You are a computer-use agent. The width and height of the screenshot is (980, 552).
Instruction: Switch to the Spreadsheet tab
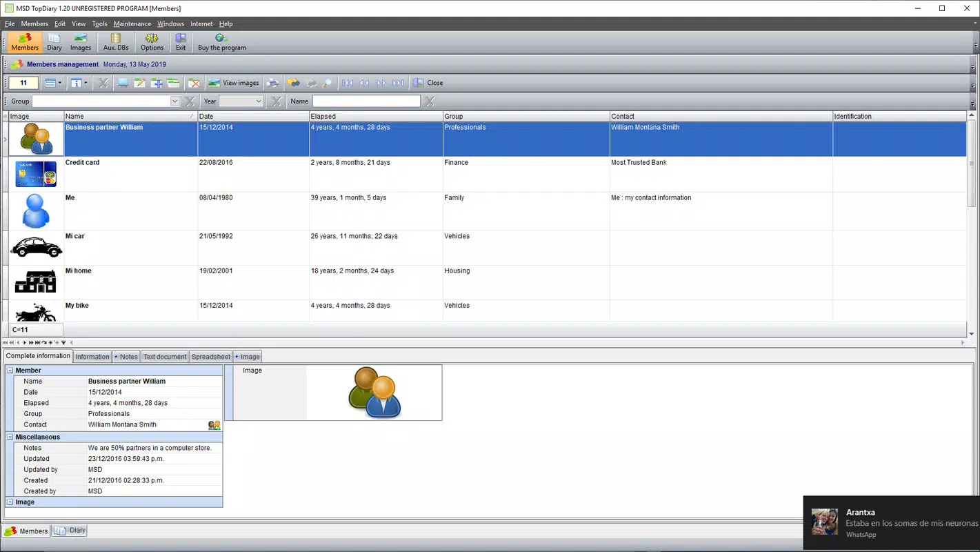point(211,357)
